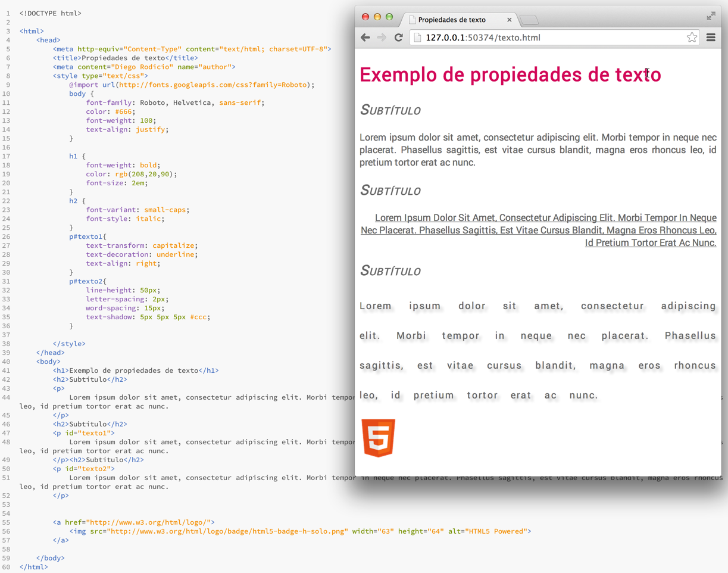Open a new browser tab
This screenshot has height=573, width=728.
tap(529, 20)
